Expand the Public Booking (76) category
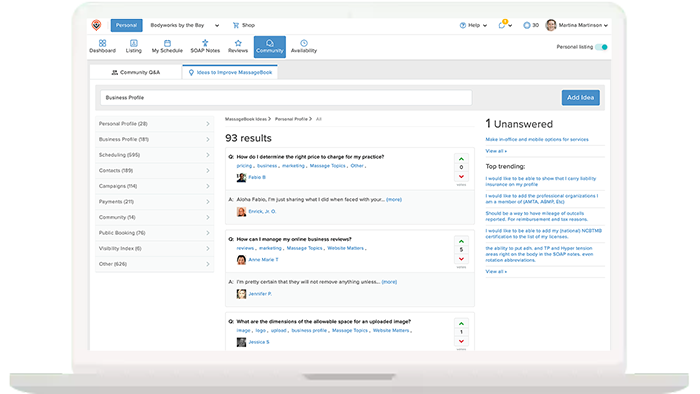700x394 pixels. click(154, 233)
